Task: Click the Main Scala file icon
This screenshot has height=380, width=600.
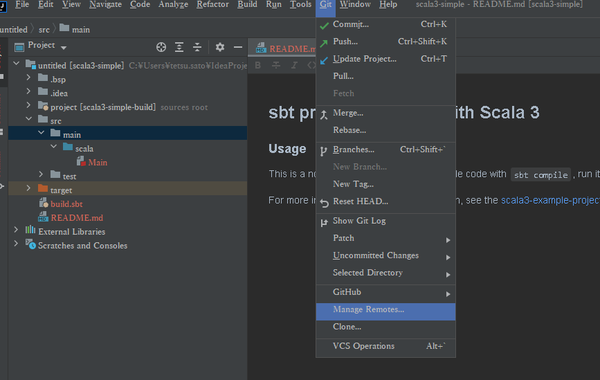Action: point(81,161)
